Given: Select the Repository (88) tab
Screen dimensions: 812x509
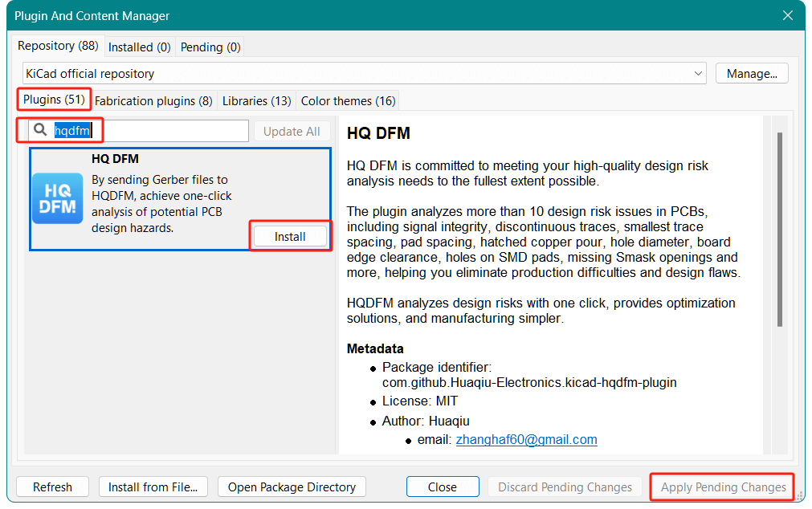Looking at the screenshot, I should click(58, 47).
